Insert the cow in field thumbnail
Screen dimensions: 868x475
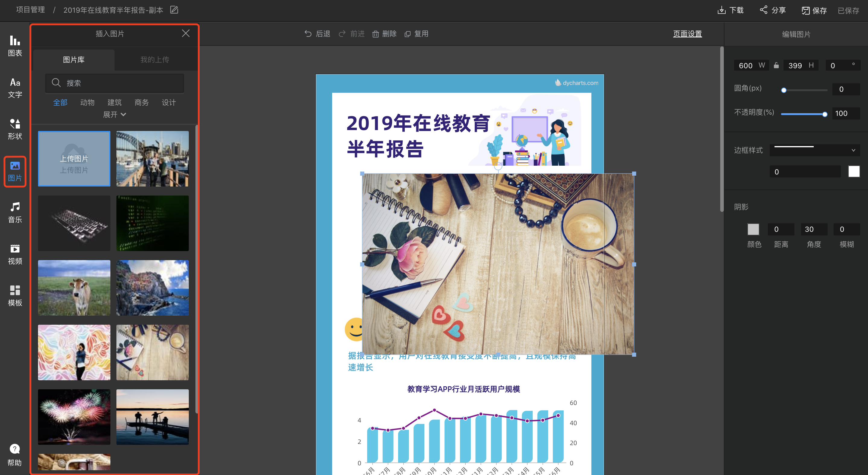pos(74,288)
